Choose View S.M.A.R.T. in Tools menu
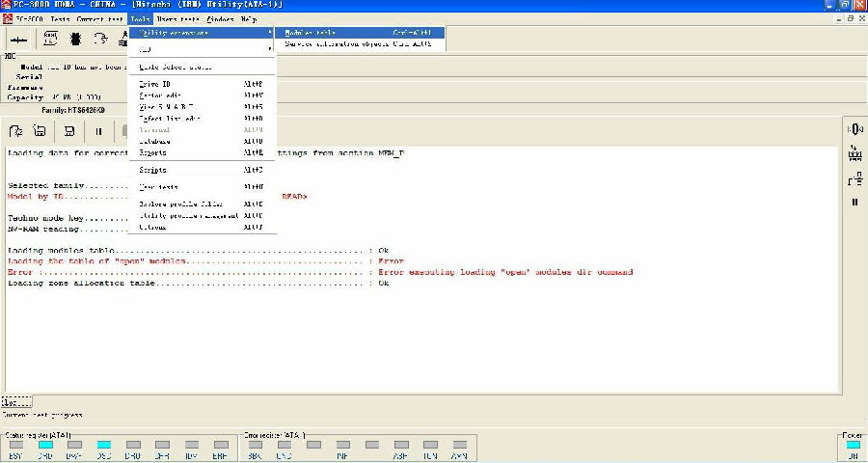868x463 pixels. click(202, 107)
